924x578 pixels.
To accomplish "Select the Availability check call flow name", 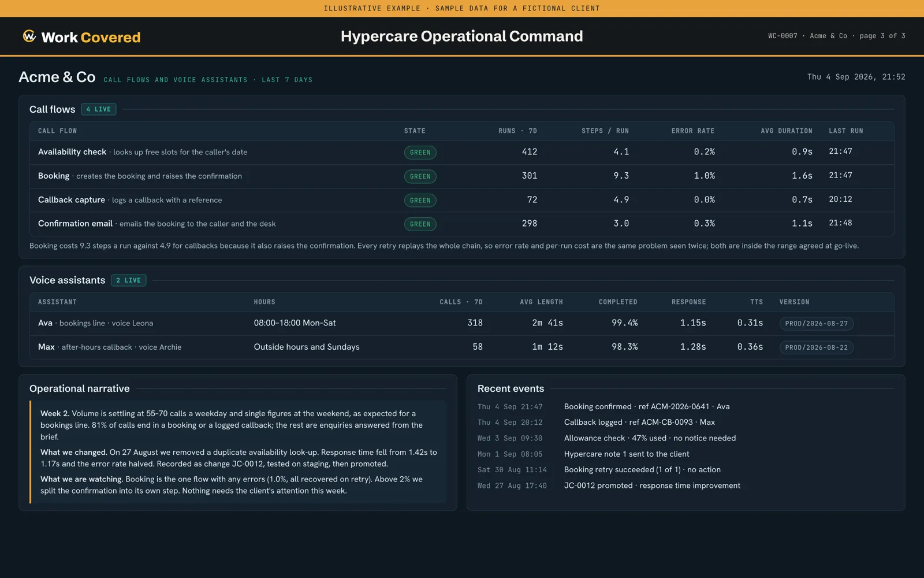I will (x=72, y=152).
